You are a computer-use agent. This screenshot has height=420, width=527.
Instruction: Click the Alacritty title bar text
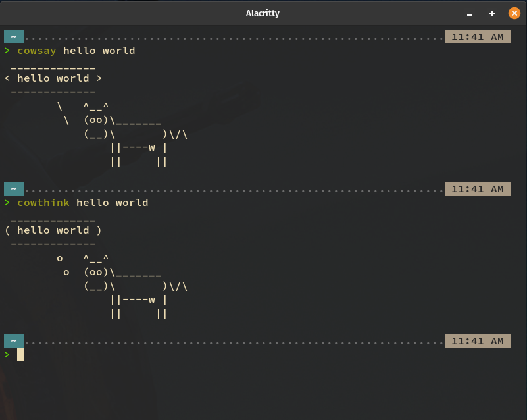click(x=263, y=13)
